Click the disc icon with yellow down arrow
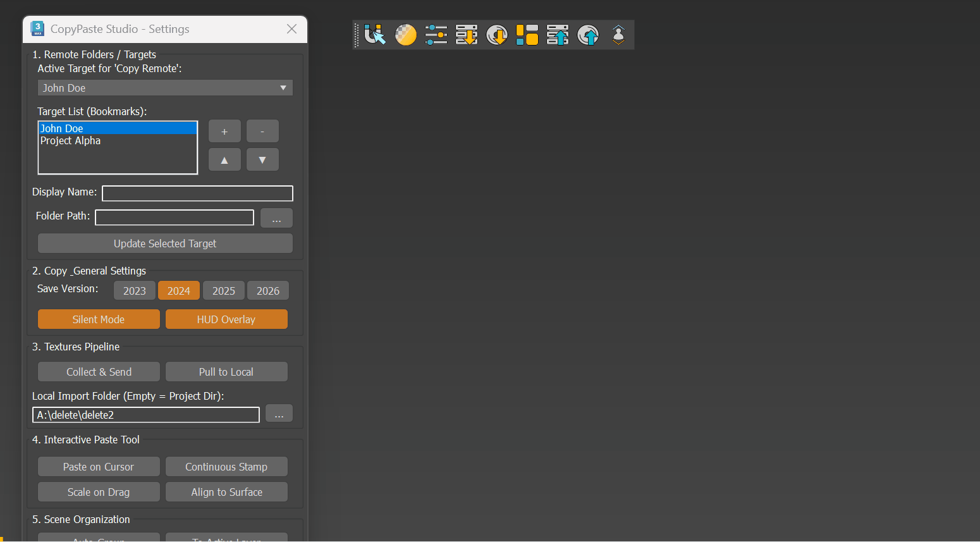 [x=496, y=35]
